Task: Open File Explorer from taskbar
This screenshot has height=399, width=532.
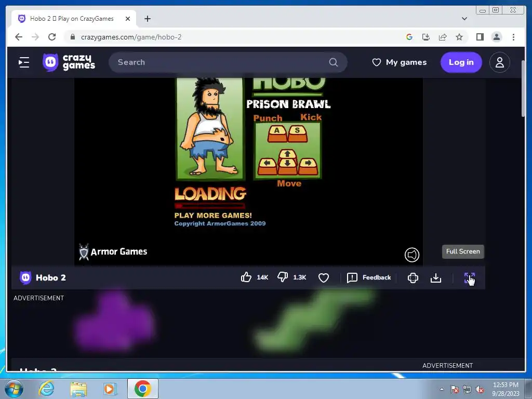Action: point(78,389)
